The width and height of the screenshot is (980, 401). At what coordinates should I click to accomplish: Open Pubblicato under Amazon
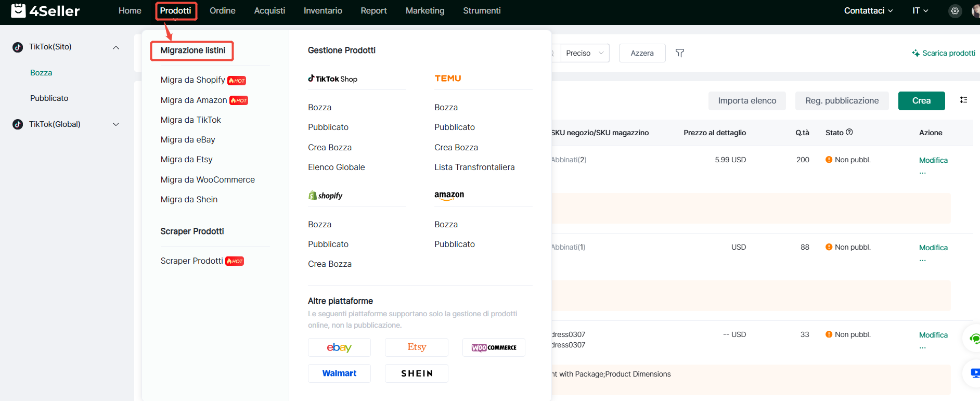(x=455, y=244)
